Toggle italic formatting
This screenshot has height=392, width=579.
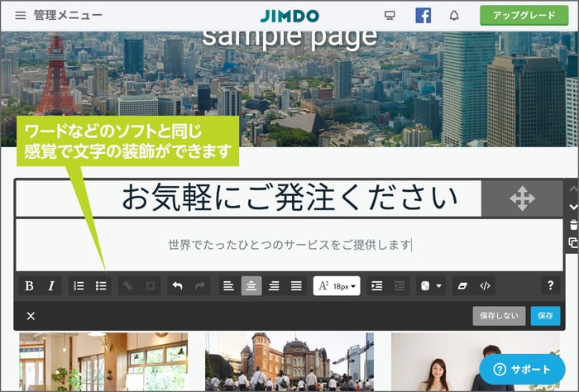pyautogui.click(x=51, y=285)
